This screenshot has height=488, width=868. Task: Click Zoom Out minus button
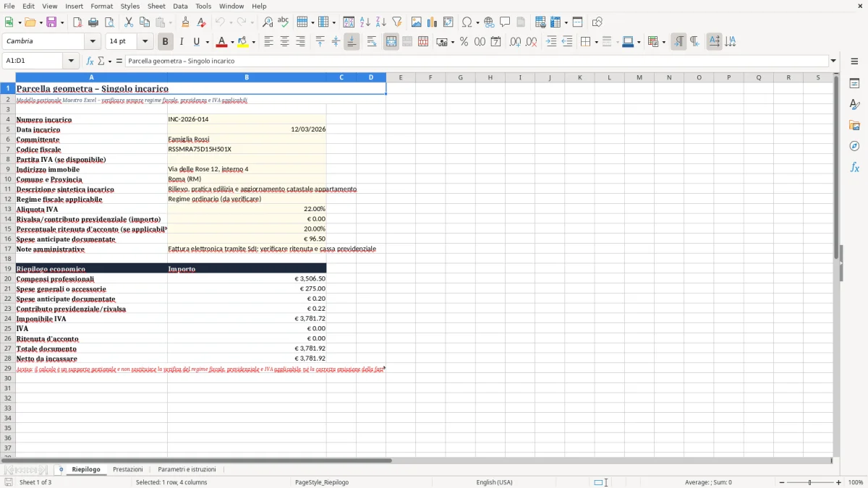pos(780,482)
